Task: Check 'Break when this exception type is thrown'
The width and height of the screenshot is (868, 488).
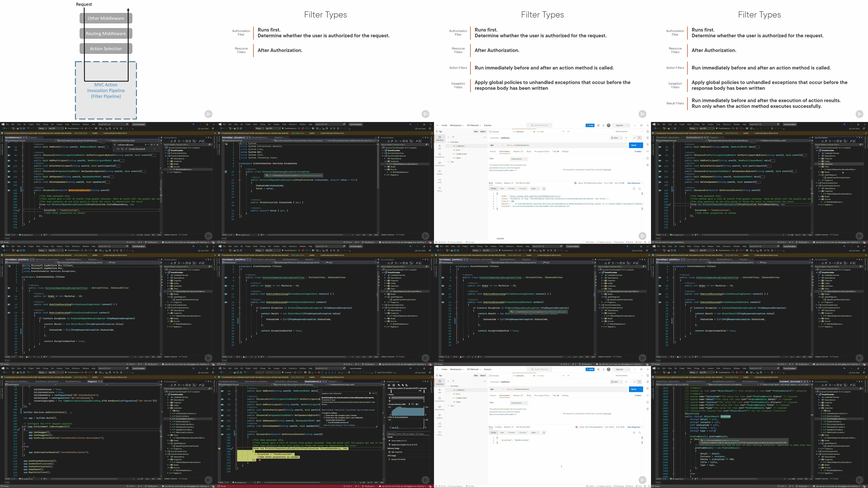Action: tap(324, 416)
